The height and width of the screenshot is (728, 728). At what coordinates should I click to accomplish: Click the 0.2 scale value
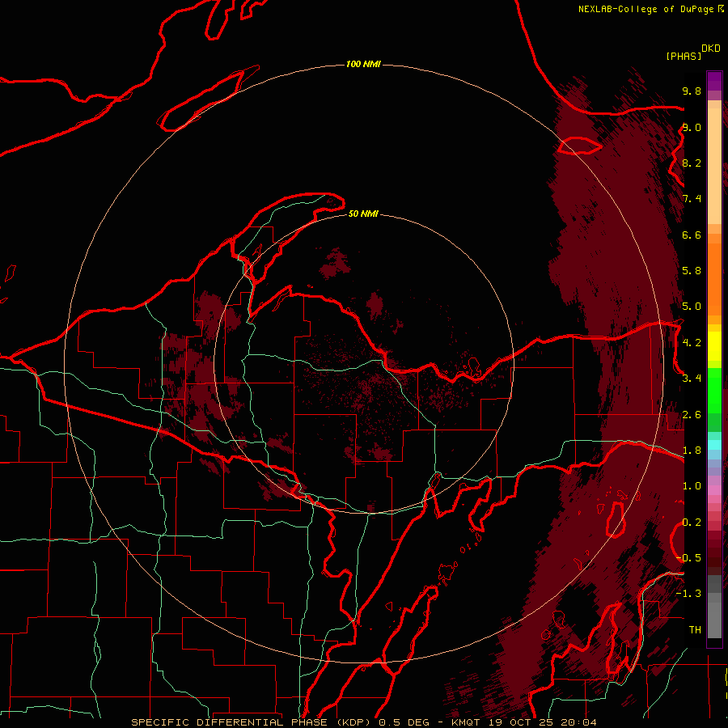point(692,523)
